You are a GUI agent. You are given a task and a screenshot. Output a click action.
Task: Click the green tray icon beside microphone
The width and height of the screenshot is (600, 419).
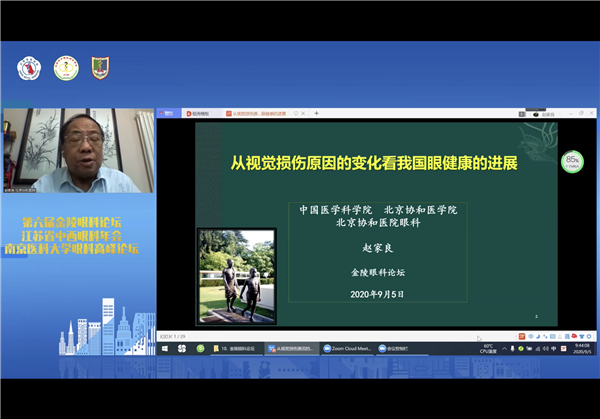pyautogui.click(x=521, y=349)
